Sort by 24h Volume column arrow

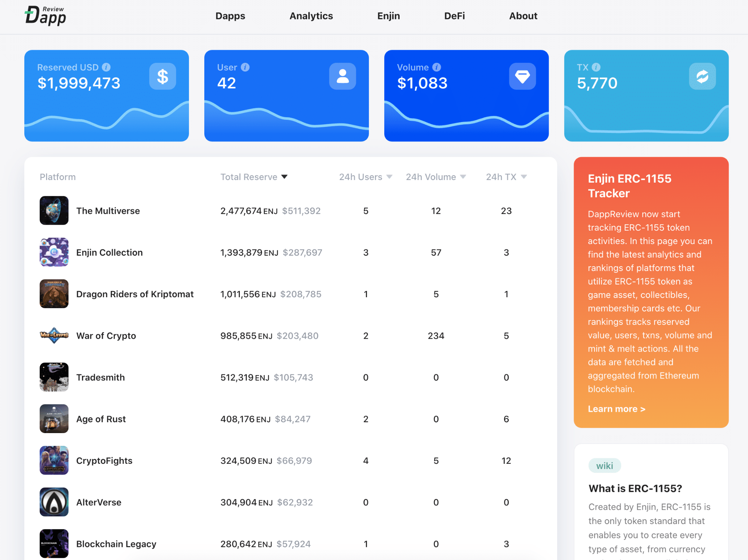(463, 177)
